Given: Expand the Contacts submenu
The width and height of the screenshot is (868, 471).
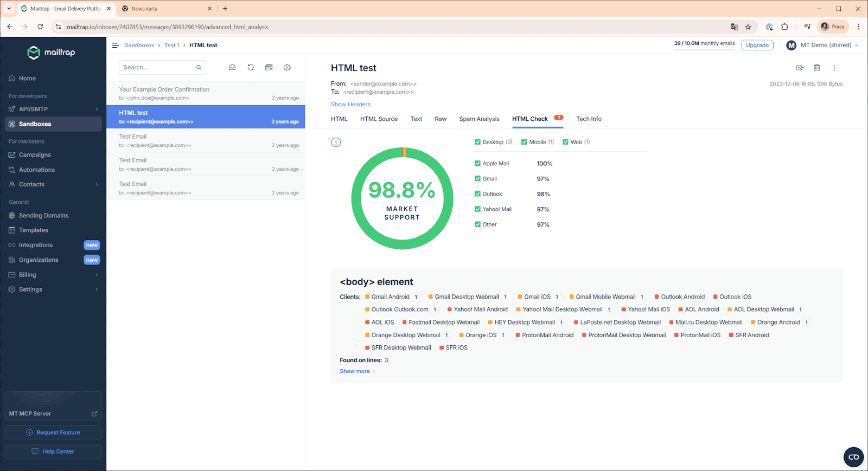Looking at the screenshot, I should click(97, 184).
